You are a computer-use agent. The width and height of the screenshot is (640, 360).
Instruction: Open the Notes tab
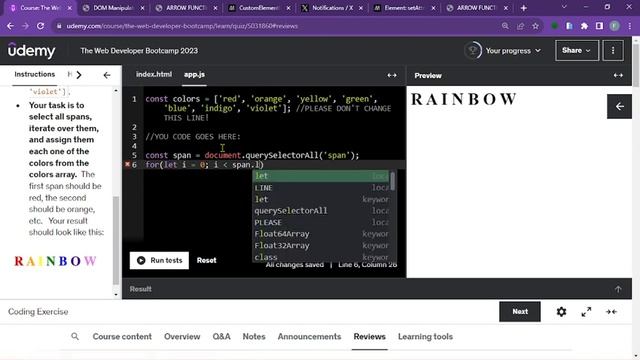(254, 336)
